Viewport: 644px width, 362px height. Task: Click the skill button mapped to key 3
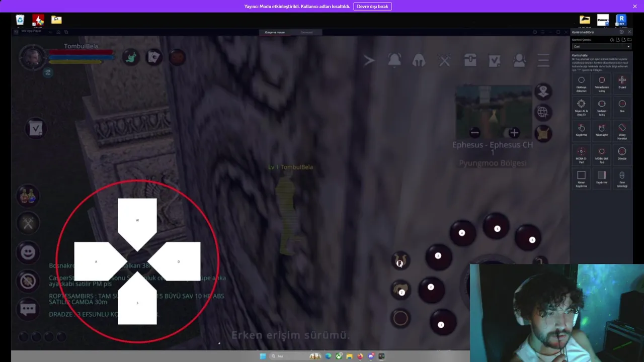click(438, 256)
